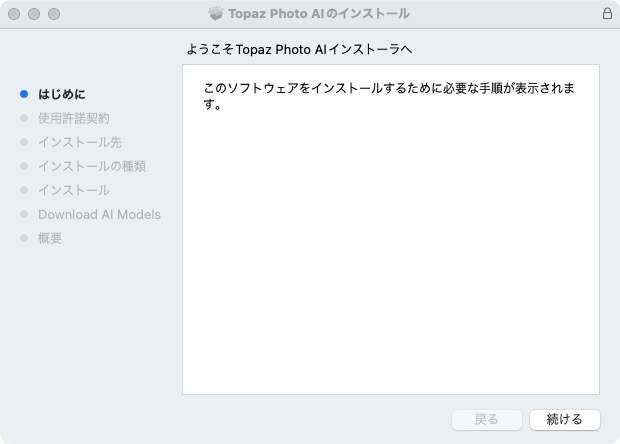Click the bullet beside インストールの種類
This screenshot has height=444, width=620.
24,166
